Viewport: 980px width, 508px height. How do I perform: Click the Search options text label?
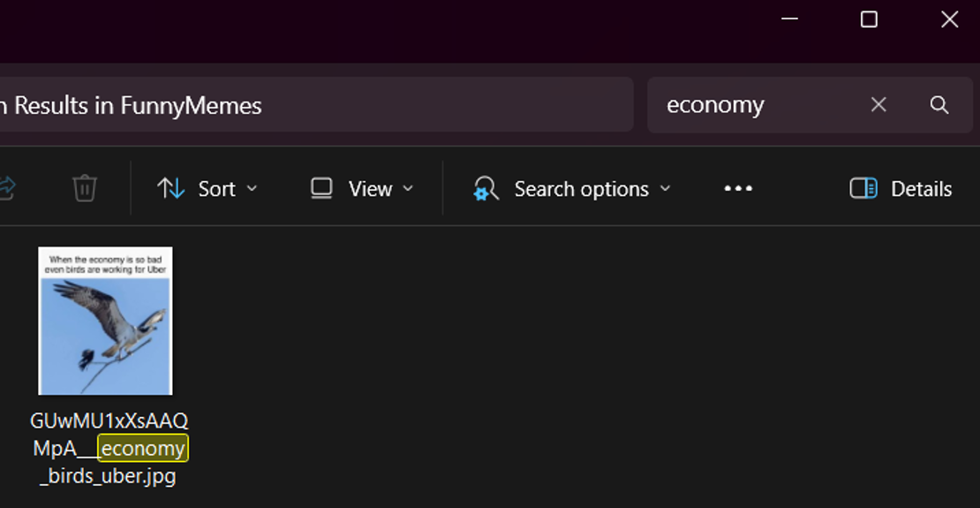click(581, 189)
